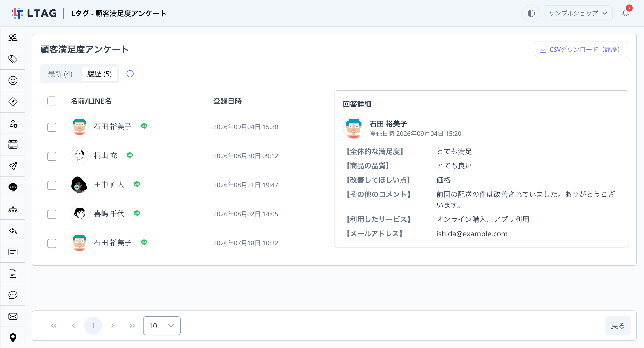Open the hierarchy tree sidebar icon
644x348 pixels.
point(13,209)
